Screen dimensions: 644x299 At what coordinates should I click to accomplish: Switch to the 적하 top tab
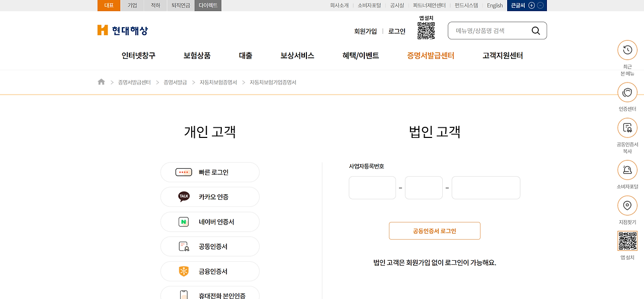pyautogui.click(x=155, y=6)
